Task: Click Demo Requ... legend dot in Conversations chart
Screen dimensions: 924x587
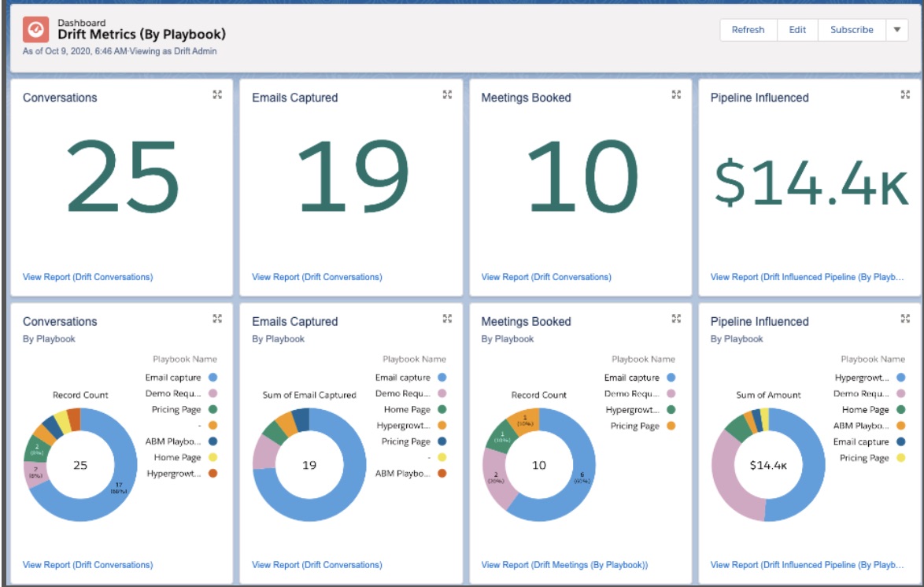Action: (213, 393)
